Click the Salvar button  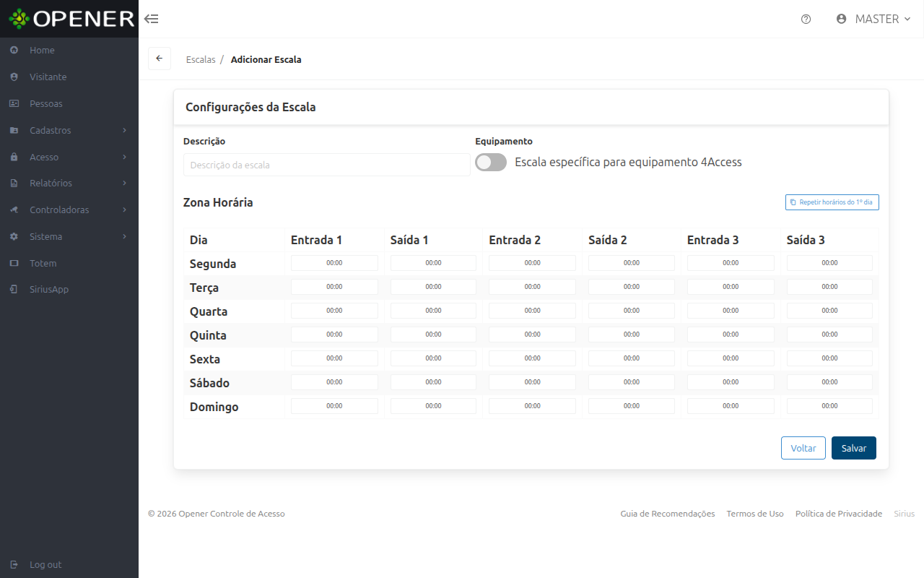(x=854, y=448)
